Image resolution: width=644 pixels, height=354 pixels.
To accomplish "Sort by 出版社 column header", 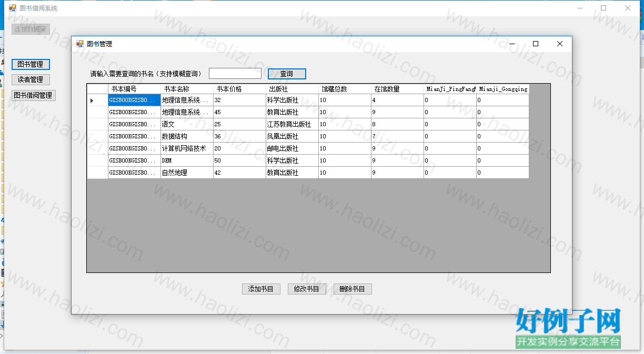I will (292, 89).
